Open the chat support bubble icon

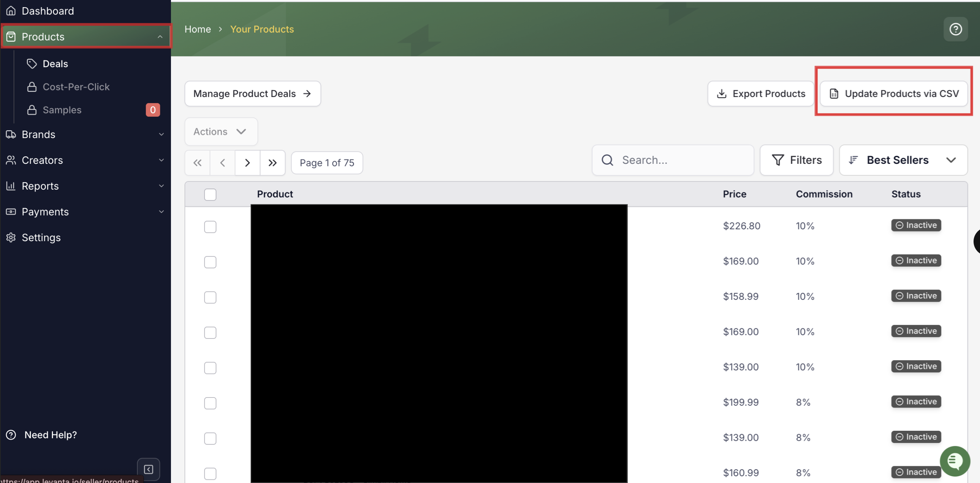click(955, 461)
